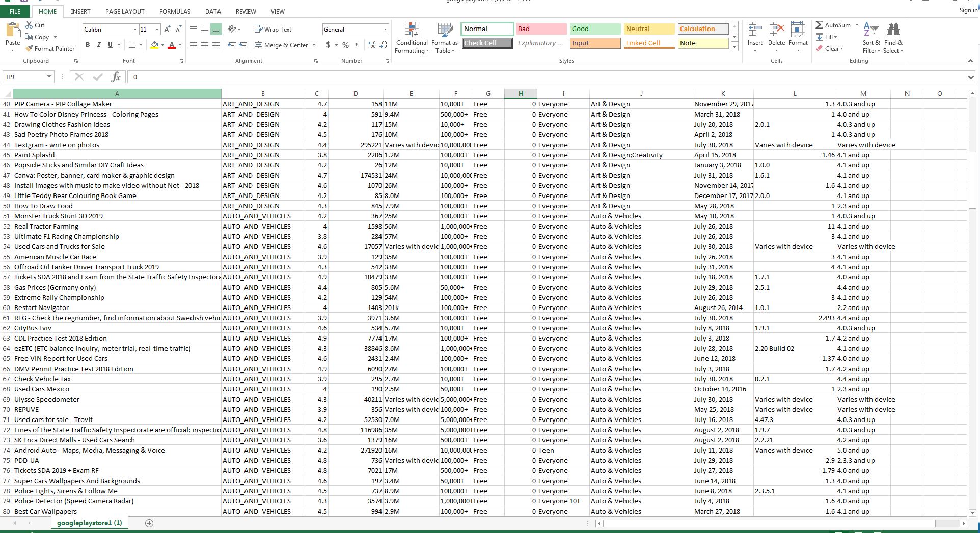Click the Cut scissors icon
Screen dimensions: 980x533
[x=29, y=25]
